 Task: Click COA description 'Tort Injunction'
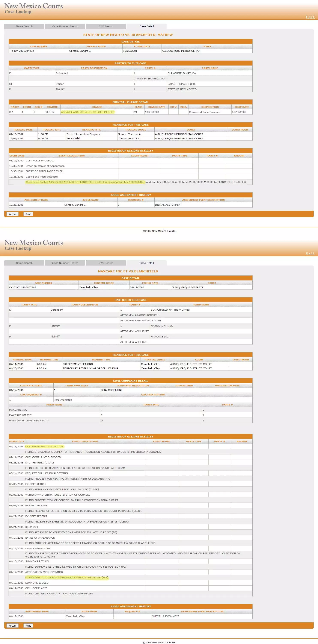[x=63, y=399]
